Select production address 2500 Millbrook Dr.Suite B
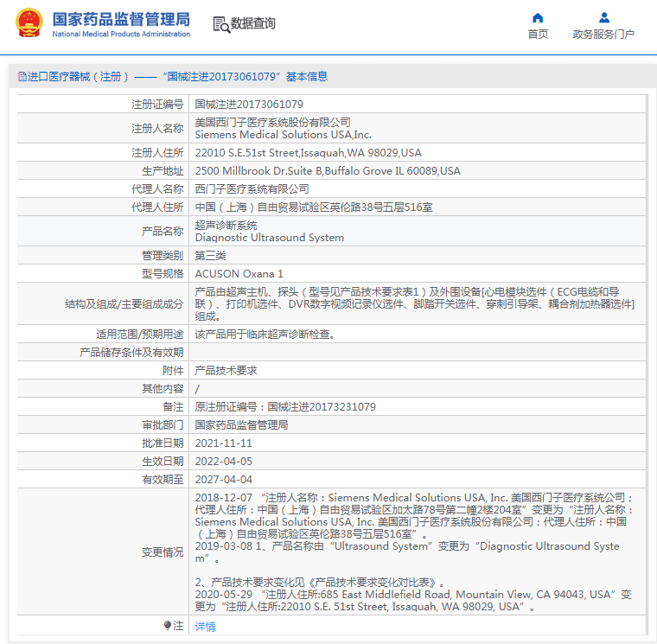Screen dimensions: 657x644 point(328,171)
